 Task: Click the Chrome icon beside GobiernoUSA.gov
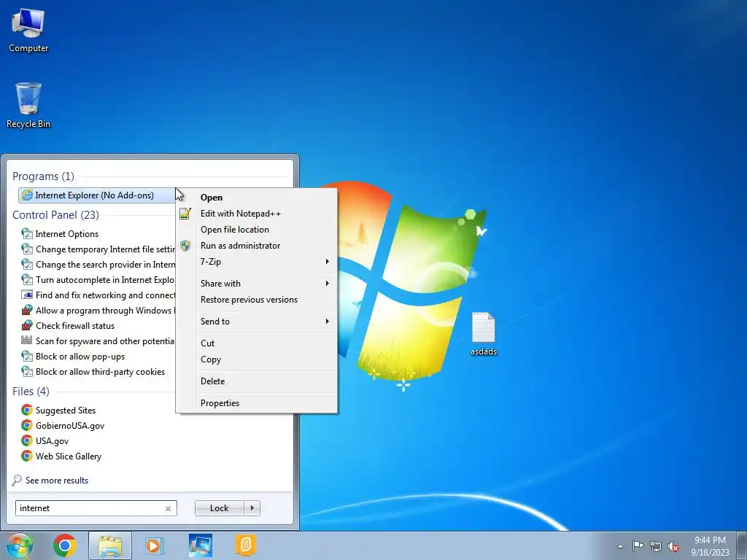(27, 425)
